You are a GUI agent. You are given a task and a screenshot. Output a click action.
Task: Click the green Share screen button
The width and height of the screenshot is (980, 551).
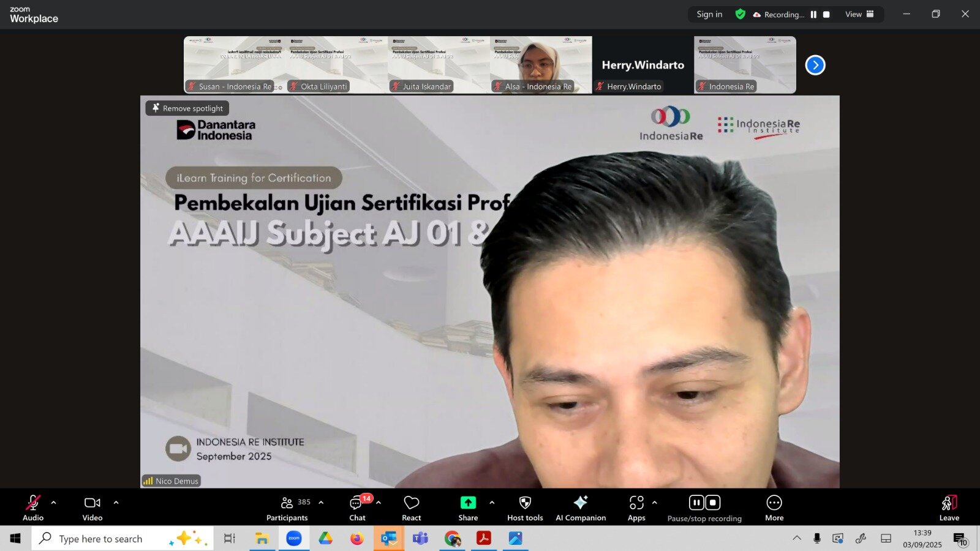(x=468, y=508)
